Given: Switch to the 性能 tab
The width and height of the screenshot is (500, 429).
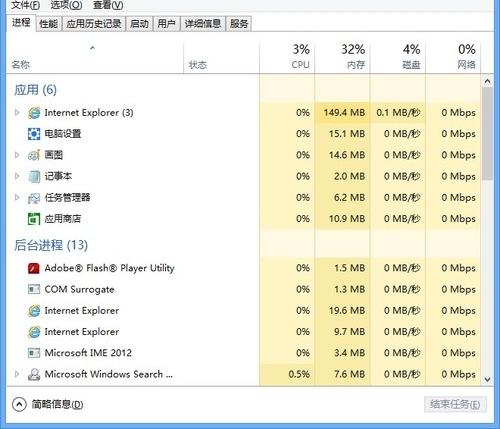Looking at the screenshot, I should (x=49, y=24).
